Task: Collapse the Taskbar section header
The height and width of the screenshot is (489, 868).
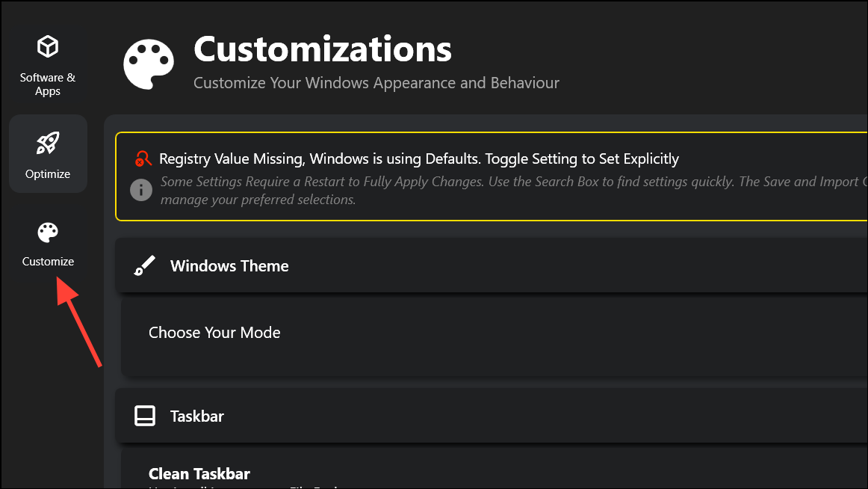Action: coord(492,416)
